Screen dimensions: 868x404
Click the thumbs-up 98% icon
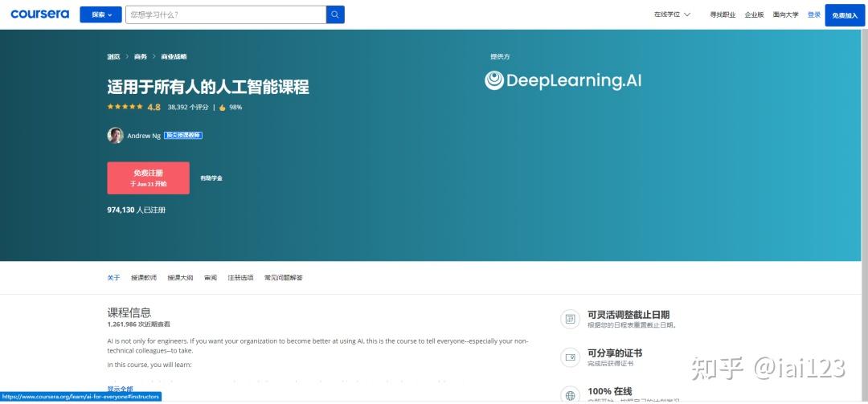222,108
